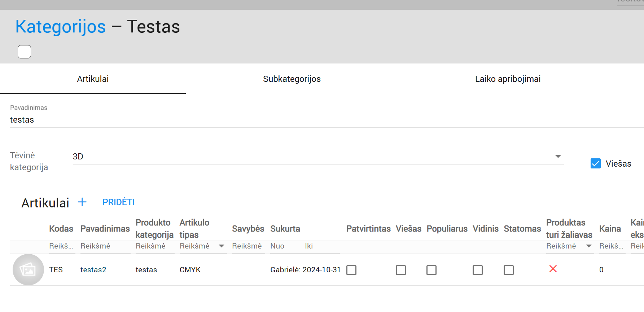This screenshot has height=312, width=644.
Task: Expand the Artikulo tipas filter dropdown
Action: pyautogui.click(x=221, y=246)
